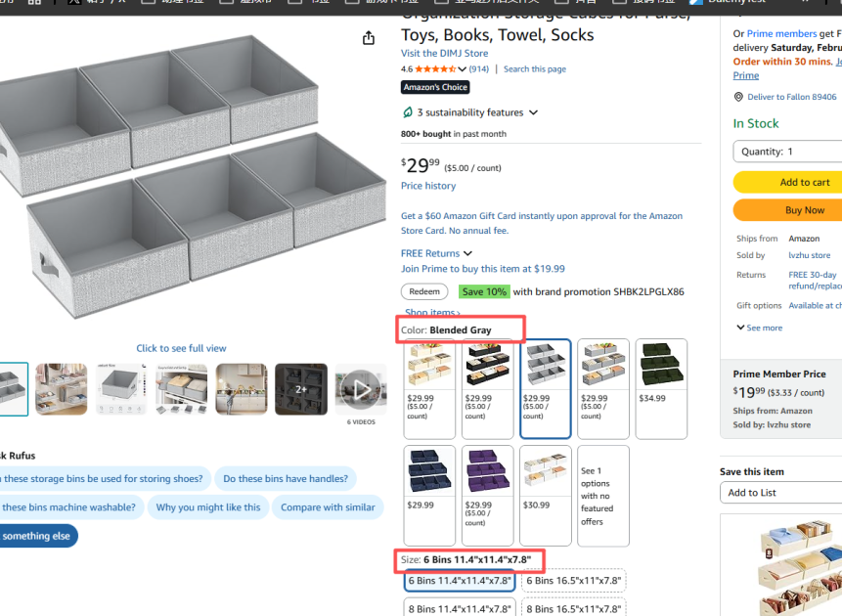This screenshot has width=842, height=616.
Task: Ask Rufus 'Do these bins have handles?'
Action: pyautogui.click(x=286, y=479)
